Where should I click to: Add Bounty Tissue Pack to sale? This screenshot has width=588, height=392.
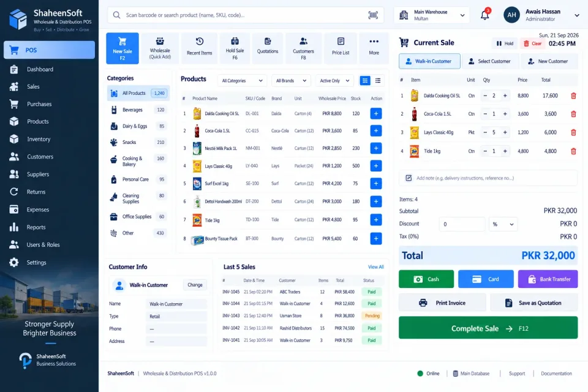point(375,239)
